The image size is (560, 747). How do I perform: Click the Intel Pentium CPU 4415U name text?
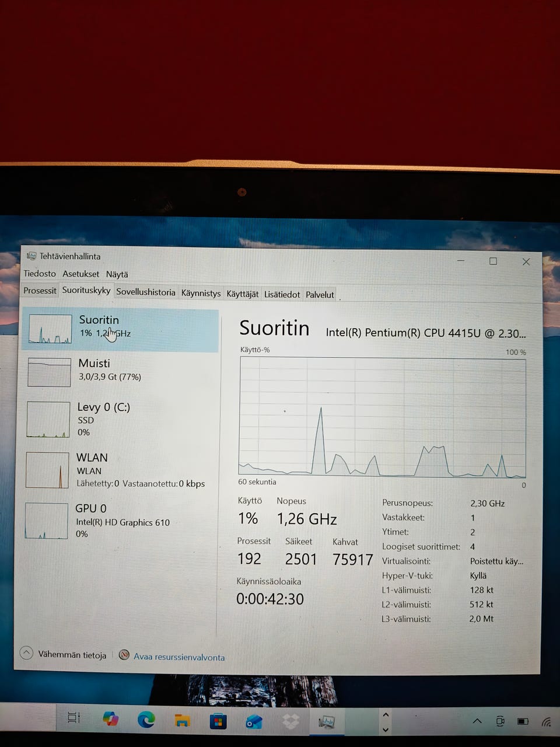(425, 333)
